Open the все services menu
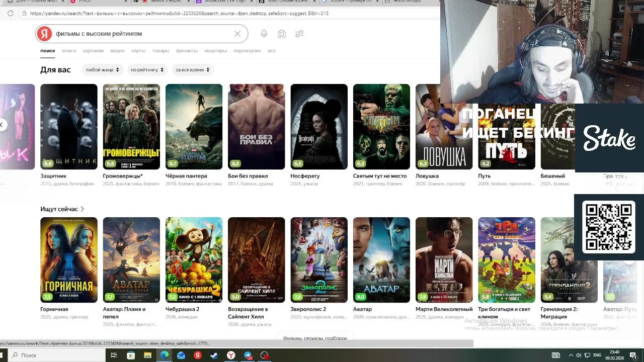This screenshot has height=362, width=644. click(x=272, y=51)
